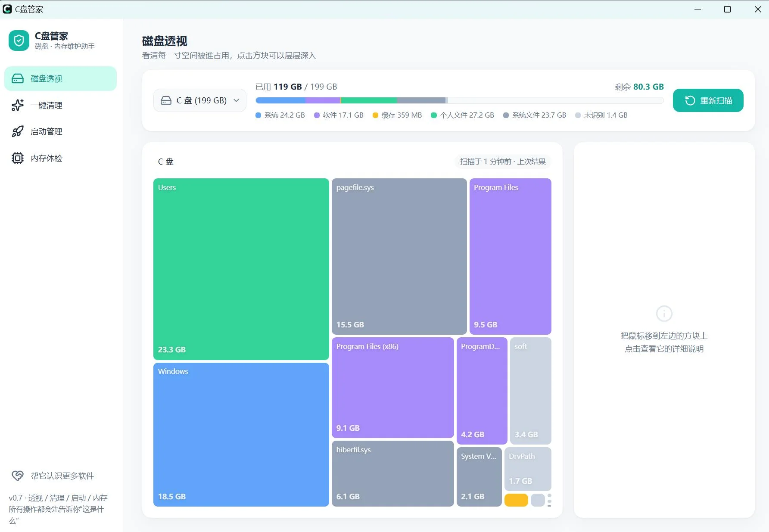Click the 已用 119 GB / 199 GB text
This screenshot has width=769, height=532.
click(x=296, y=87)
